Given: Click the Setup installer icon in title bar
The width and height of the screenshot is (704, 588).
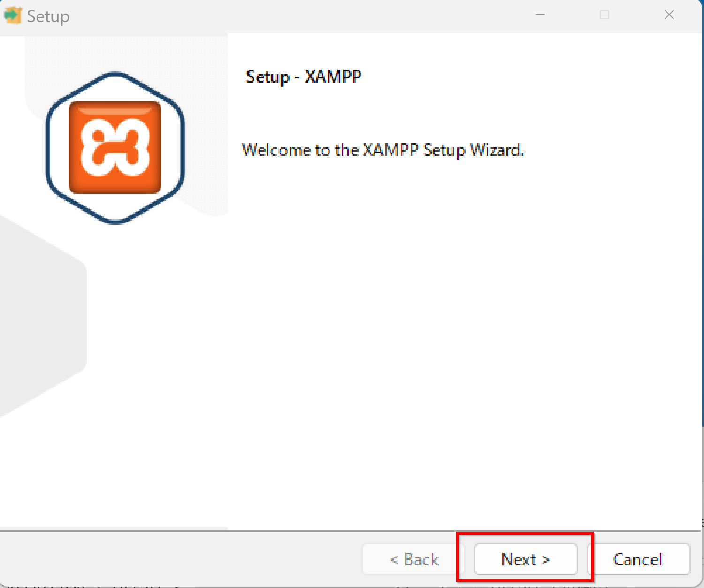Looking at the screenshot, I should coord(13,15).
